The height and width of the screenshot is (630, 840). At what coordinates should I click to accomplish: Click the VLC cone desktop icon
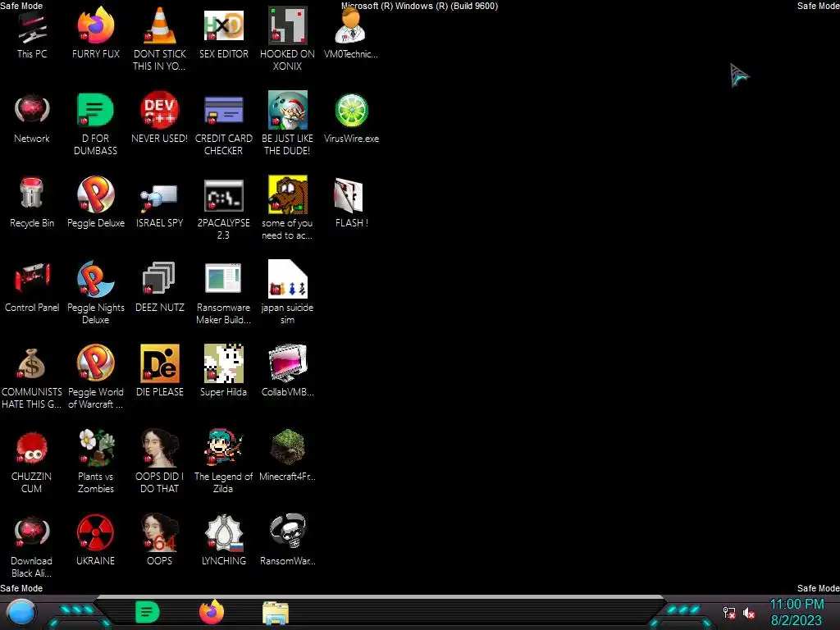[x=159, y=25]
